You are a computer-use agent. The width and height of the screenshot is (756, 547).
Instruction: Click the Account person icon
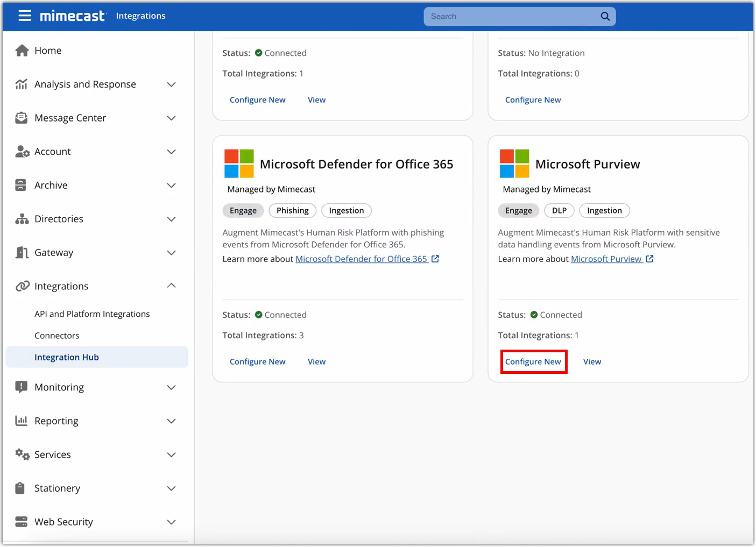(22, 151)
